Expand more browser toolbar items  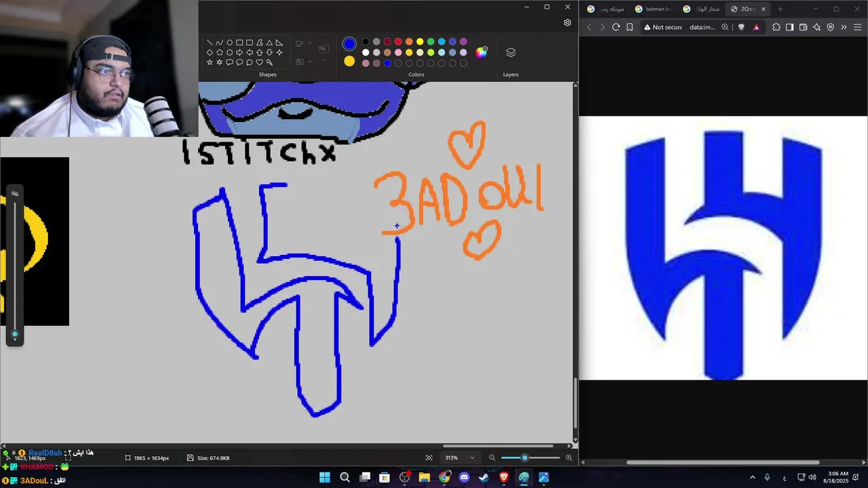pyautogui.click(x=844, y=27)
